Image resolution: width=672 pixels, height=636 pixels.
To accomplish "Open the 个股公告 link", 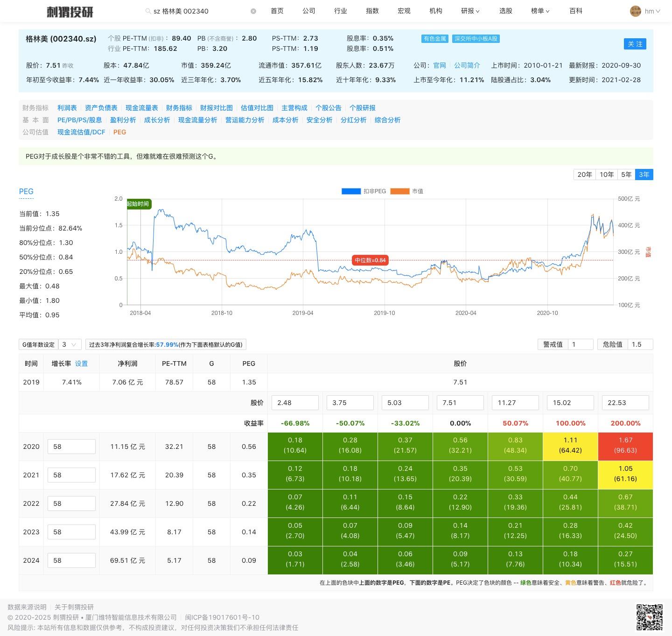I will pos(329,108).
